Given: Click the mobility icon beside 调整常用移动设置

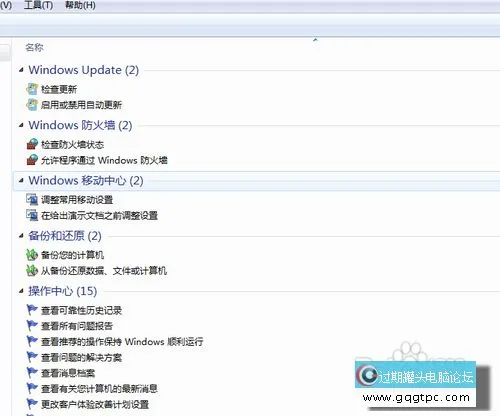Looking at the screenshot, I should pyautogui.click(x=32, y=200).
